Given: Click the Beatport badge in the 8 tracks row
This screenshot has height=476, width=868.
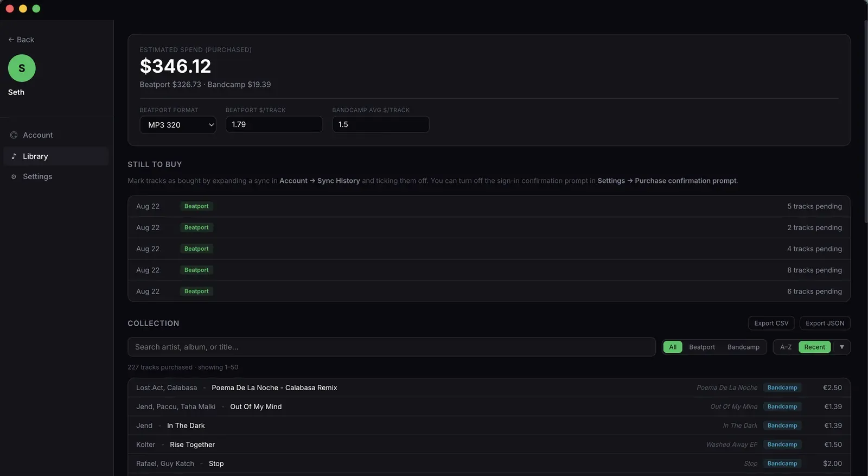Looking at the screenshot, I should (x=196, y=270).
